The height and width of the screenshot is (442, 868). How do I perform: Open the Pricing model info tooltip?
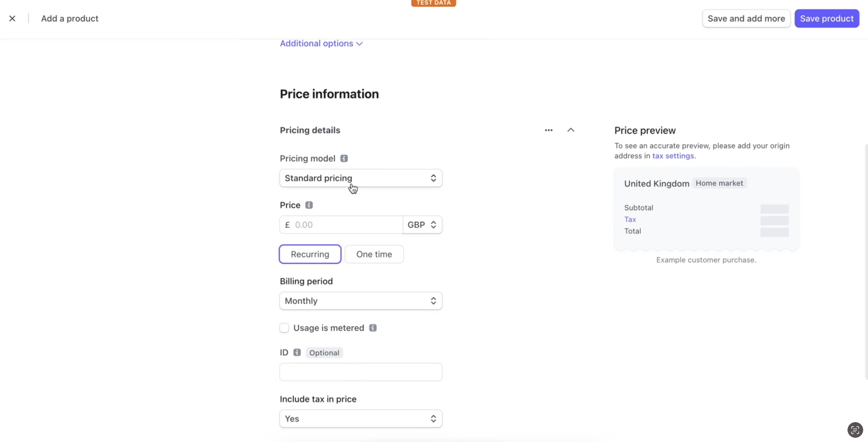click(x=344, y=158)
